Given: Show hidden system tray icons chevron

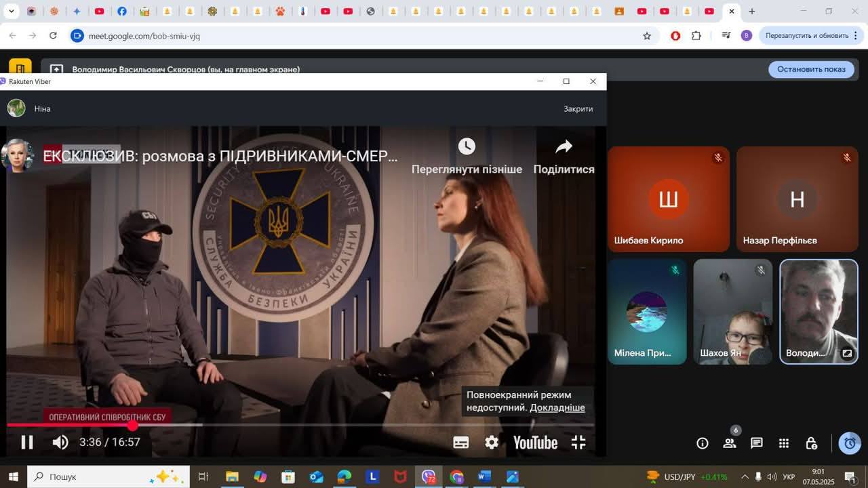Looking at the screenshot, I should point(745,476).
